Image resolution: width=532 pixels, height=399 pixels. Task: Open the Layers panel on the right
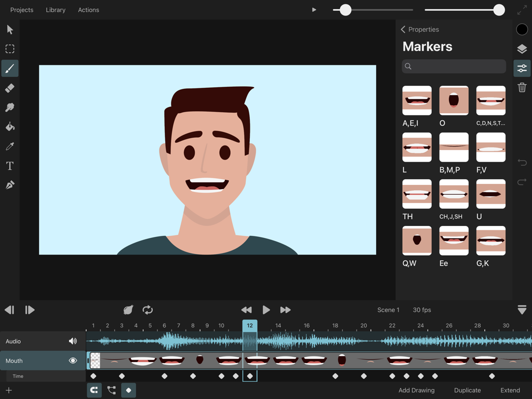click(x=522, y=49)
